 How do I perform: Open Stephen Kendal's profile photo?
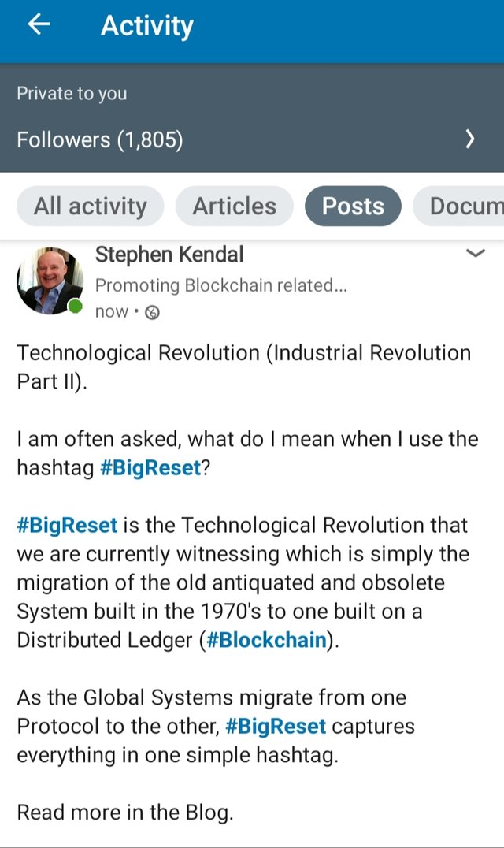point(50,281)
